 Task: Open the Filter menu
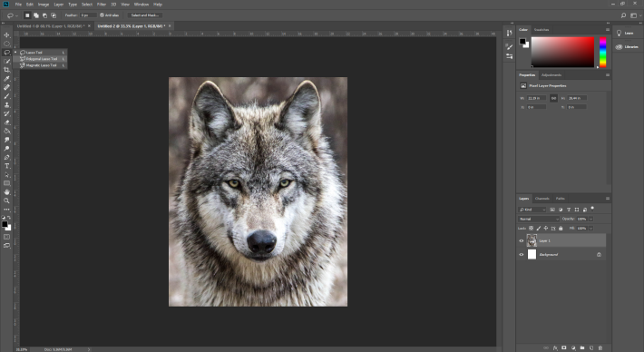[x=102, y=5]
